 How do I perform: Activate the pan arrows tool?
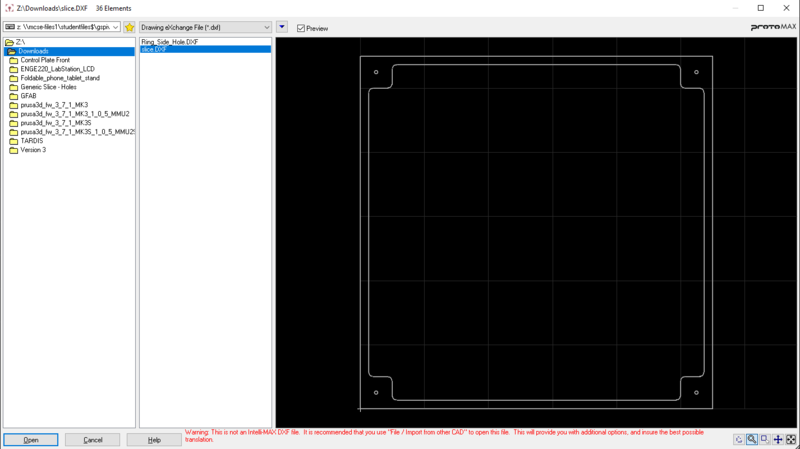pyautogui.click(x=778, y=439)
